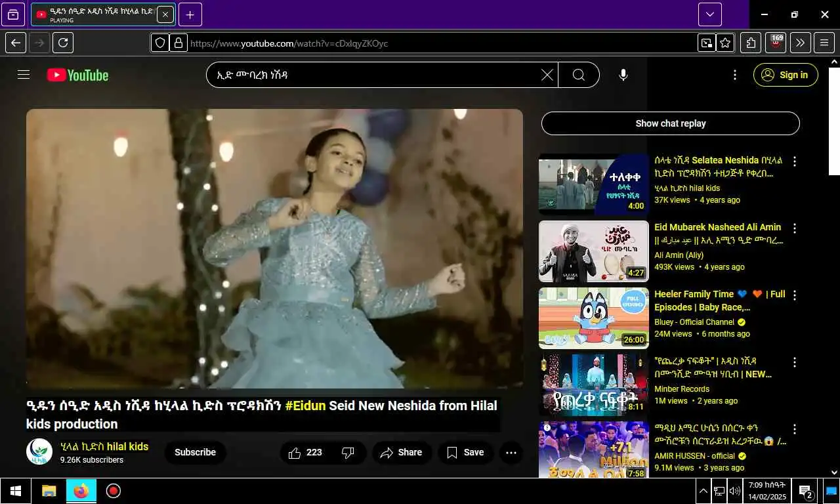Click on the video player
Image resolution: width=840 pixels, height=504 pixels.
click(x=274, y=248)
